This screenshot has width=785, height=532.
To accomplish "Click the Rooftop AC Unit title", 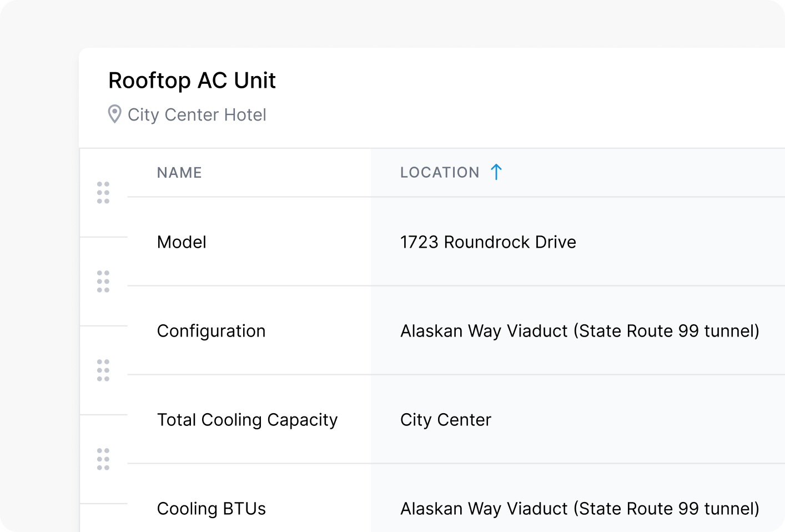I will pos(192,81).
